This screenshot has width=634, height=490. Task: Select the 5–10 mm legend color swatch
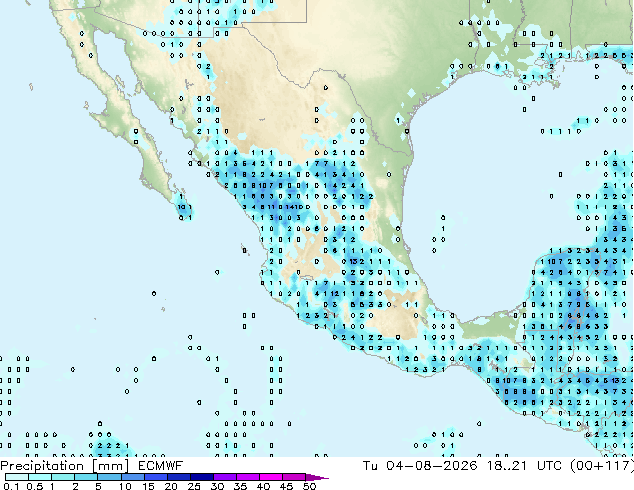(110, 477)
